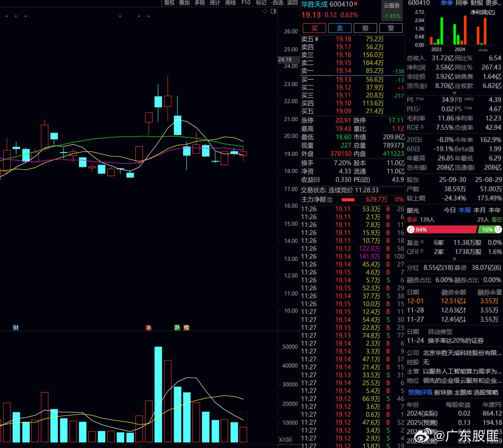
Task: Expand the institution holdings chevron below QFII
Action: coord(454,259)
